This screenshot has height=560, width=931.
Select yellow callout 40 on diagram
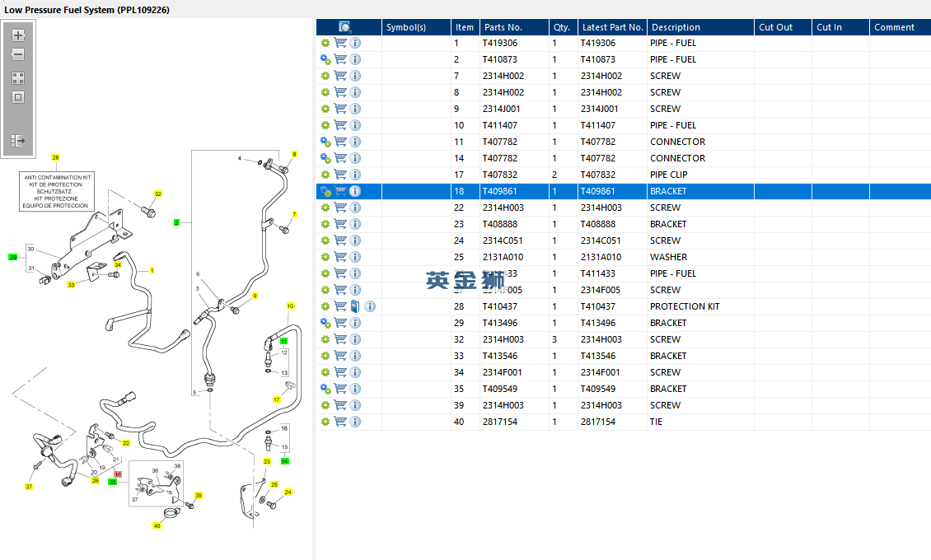pos(157,525)
